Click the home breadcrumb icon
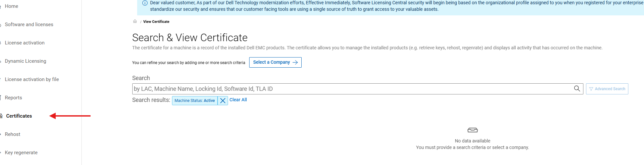This screenshot has width=644, height=165. point(135,22)
